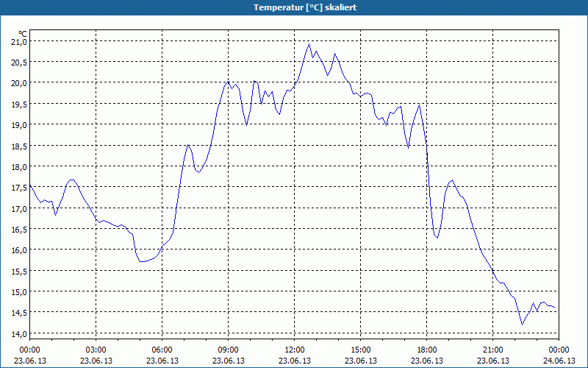Viewport: 588px width, 368px height.
Task: Pick the 18:00 time axis label
Action: (427, 350)
